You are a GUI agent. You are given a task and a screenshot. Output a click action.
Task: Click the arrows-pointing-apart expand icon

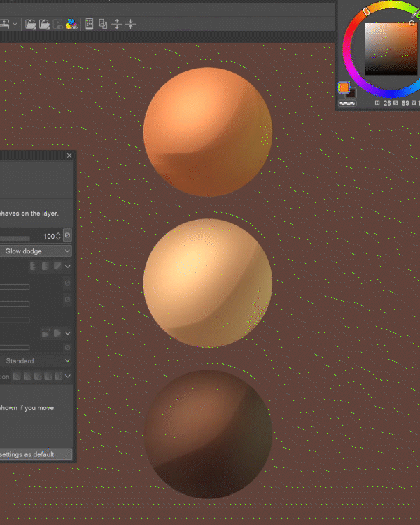pyautogui.click(x=117, y=24)
